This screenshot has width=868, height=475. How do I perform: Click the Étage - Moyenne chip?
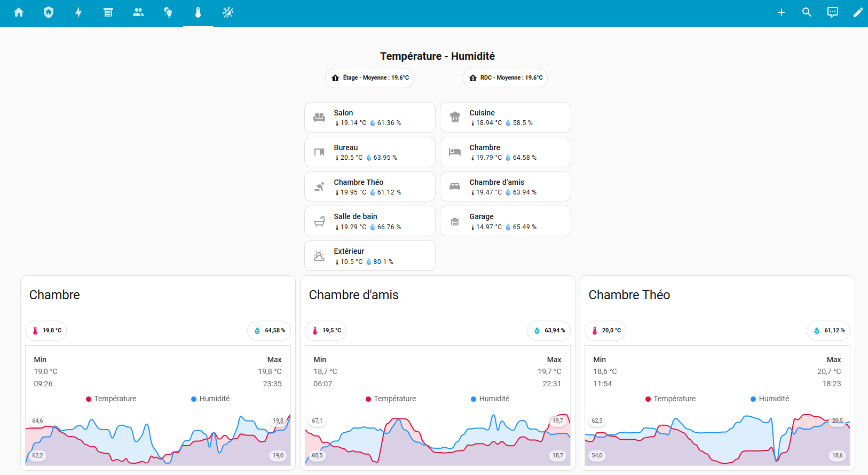coord(369,78)
